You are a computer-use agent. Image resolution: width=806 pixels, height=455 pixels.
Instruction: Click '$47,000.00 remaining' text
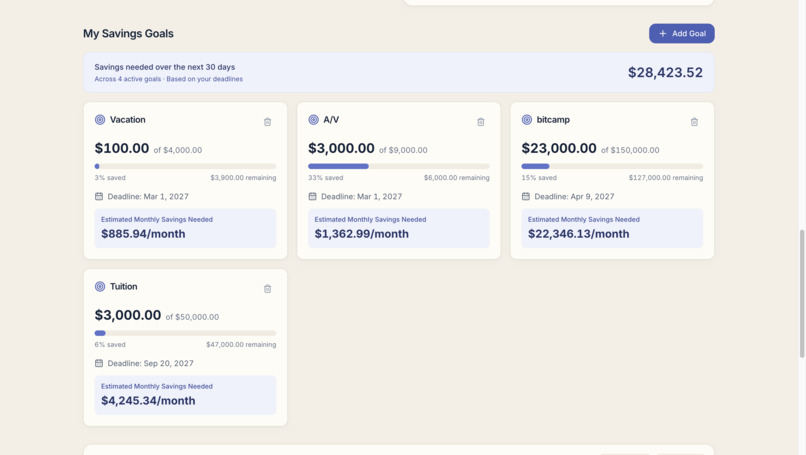pyautogui.click(x=241, y=344)
